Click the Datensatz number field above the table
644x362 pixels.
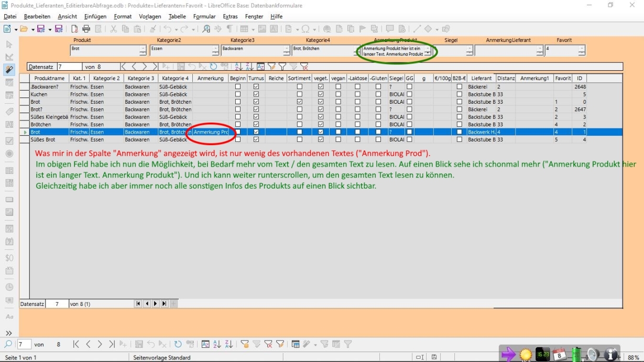[x=69, y=67]
